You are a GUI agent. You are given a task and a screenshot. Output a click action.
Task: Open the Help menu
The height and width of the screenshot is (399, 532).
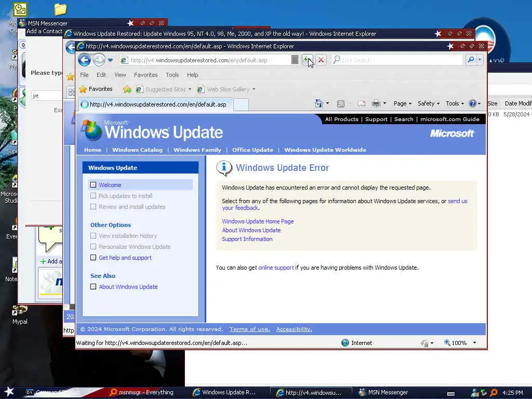192,75
